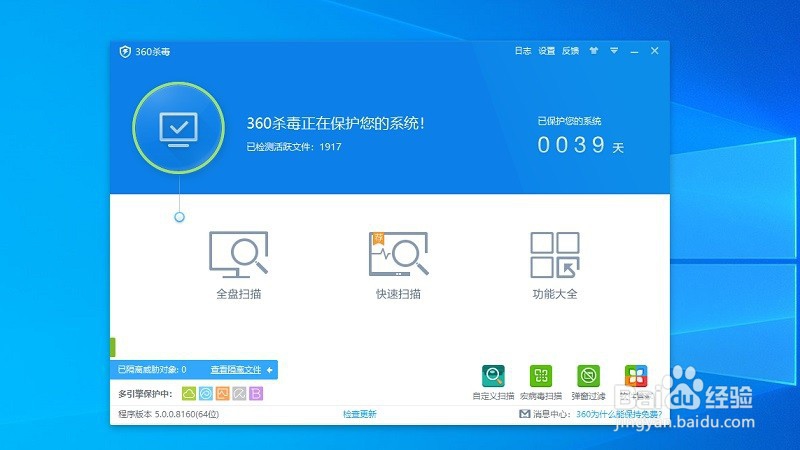Open 弹窗过滤 popup filter
The width and height of the screenshot is (800, 450).
[588, 382]
